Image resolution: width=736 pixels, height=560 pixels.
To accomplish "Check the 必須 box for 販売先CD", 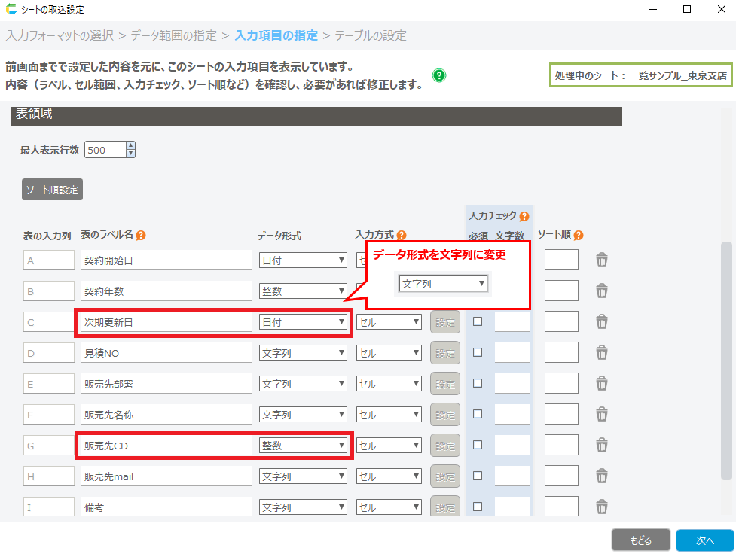I will [477, 445].
